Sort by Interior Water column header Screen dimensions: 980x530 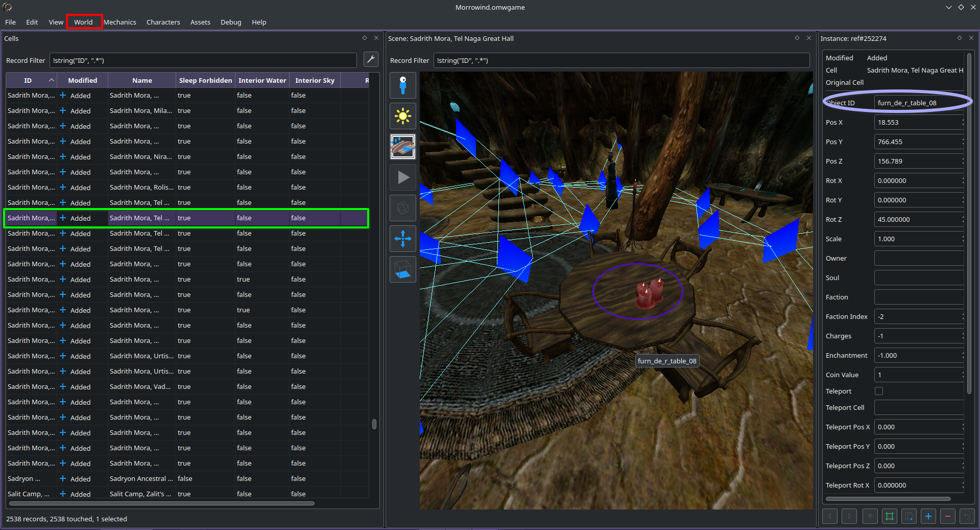(262, 80)
